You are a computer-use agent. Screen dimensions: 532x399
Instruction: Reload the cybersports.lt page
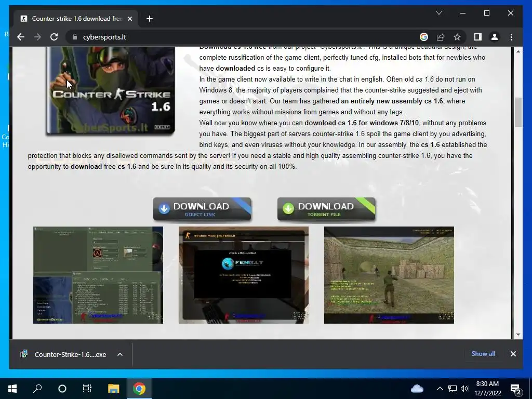point(54,37)
